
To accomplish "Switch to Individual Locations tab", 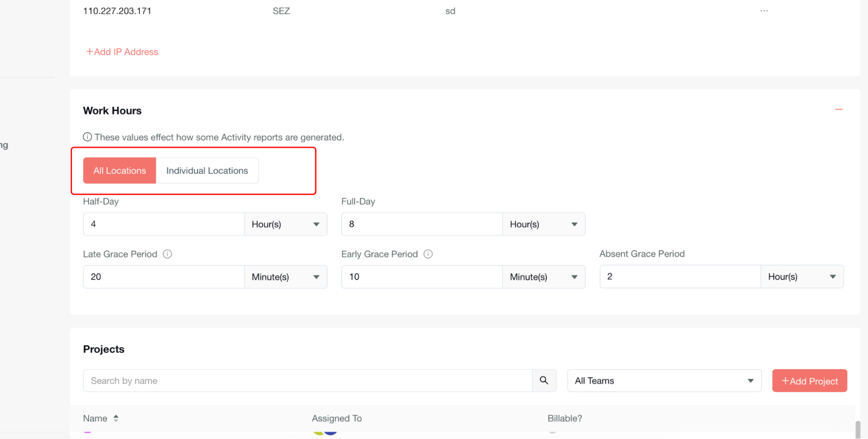I will 207,170.
